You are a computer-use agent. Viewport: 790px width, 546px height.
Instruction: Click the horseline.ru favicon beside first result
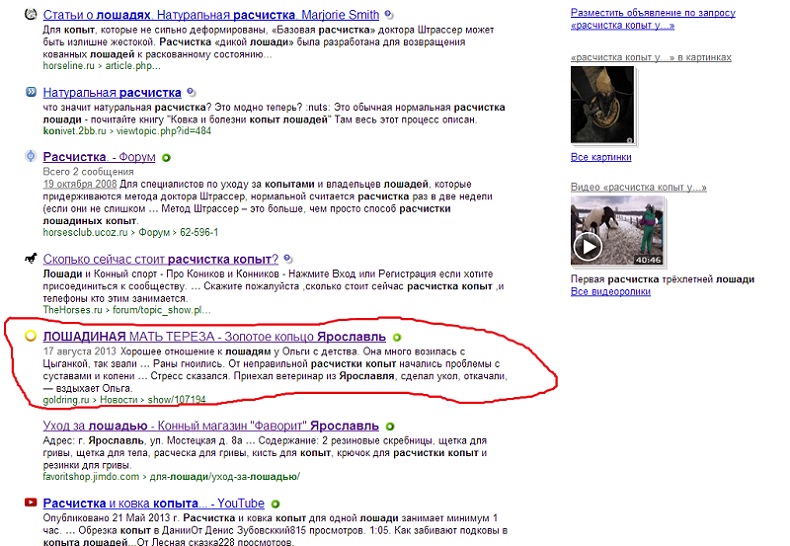coord(30,15)
